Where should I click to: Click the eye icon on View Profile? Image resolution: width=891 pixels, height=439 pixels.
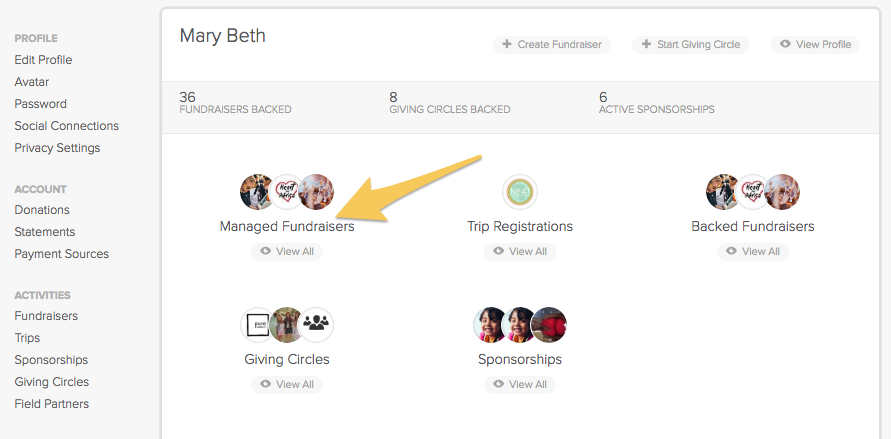pyautogui.click(x=785, y=44)
